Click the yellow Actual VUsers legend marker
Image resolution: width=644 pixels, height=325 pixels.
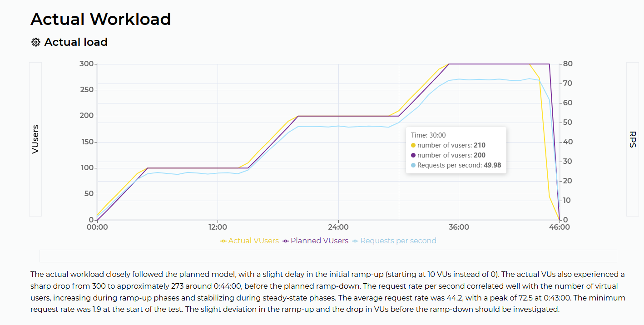pyautogui.click(x=223, y=241)
